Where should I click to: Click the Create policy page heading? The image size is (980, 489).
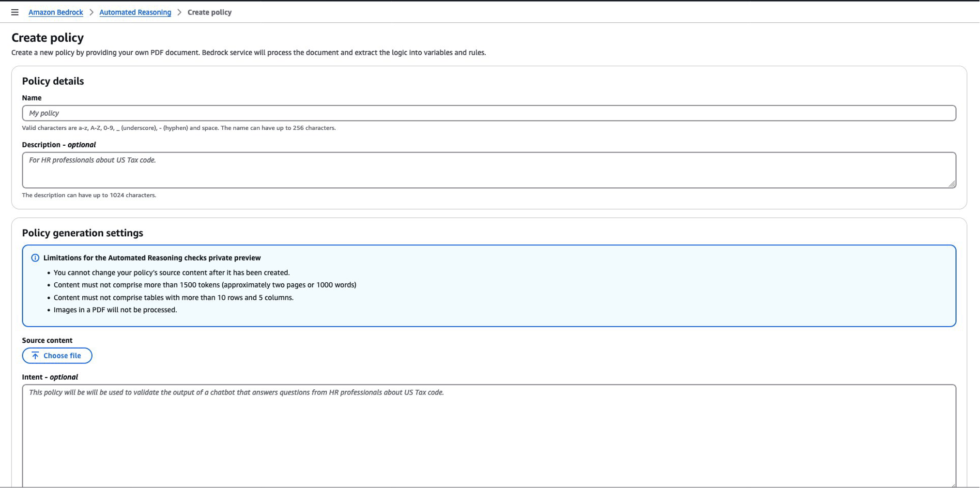coord(47,37)
